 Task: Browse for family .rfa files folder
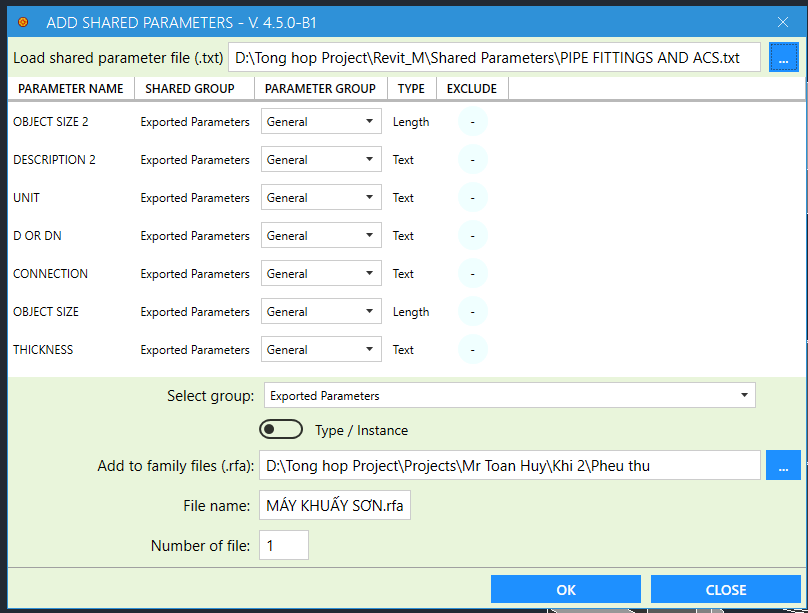point(783,465)
